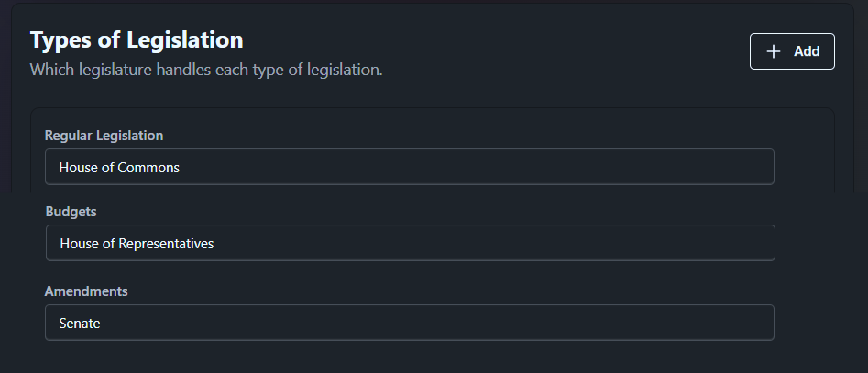
Task: Click into the Amendments input field
Action: point(409,323)
